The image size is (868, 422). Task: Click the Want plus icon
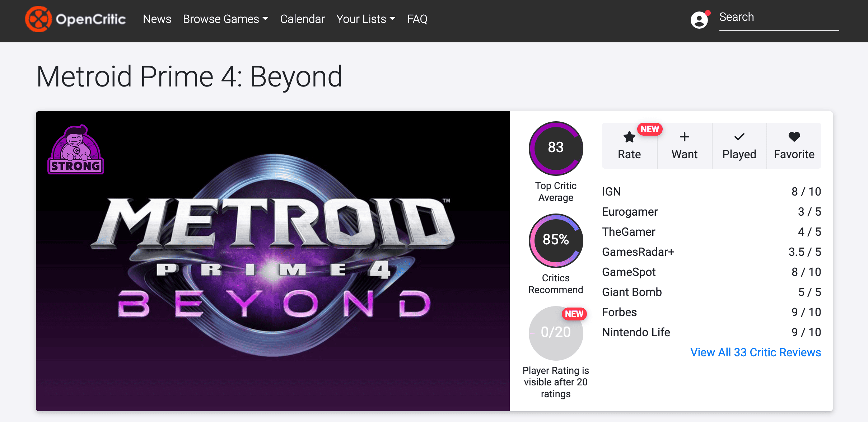684,136
